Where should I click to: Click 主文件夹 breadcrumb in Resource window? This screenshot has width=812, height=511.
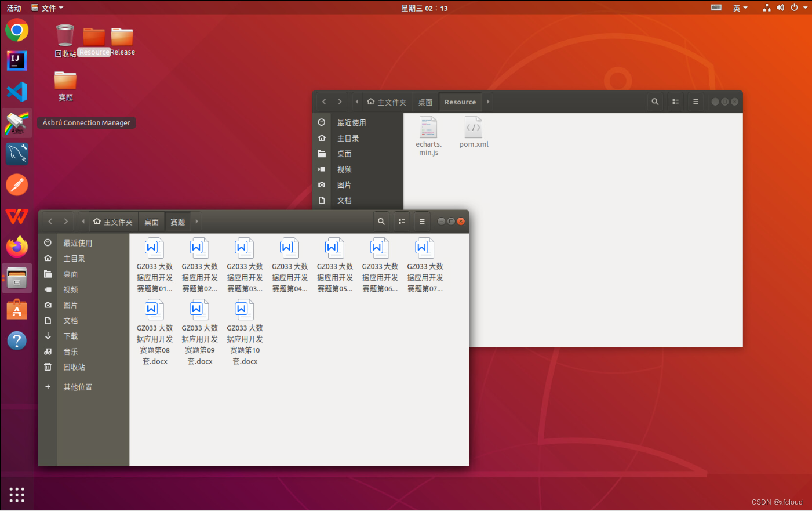click(x=387, y=102)
